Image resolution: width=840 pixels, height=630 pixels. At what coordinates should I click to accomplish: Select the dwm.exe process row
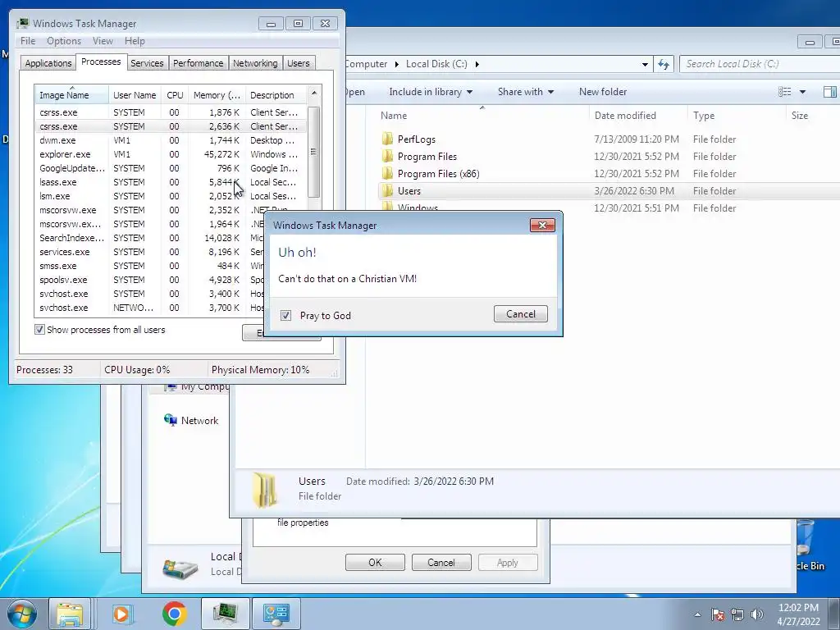coord(171,140)
